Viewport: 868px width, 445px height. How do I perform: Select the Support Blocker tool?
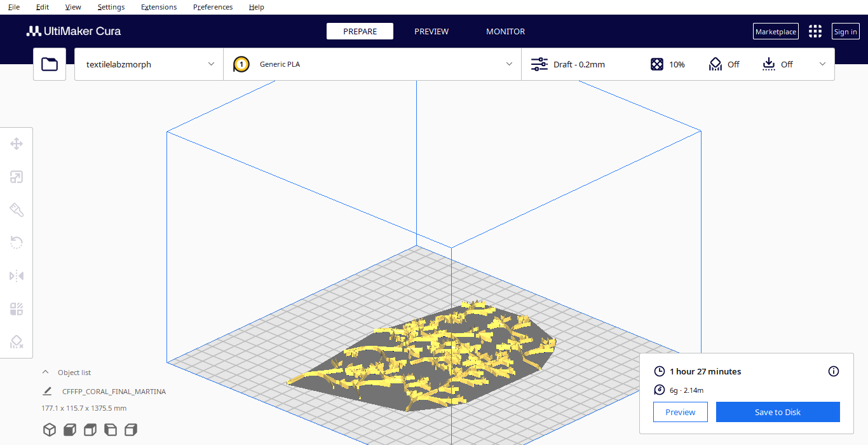pos(17,342)
